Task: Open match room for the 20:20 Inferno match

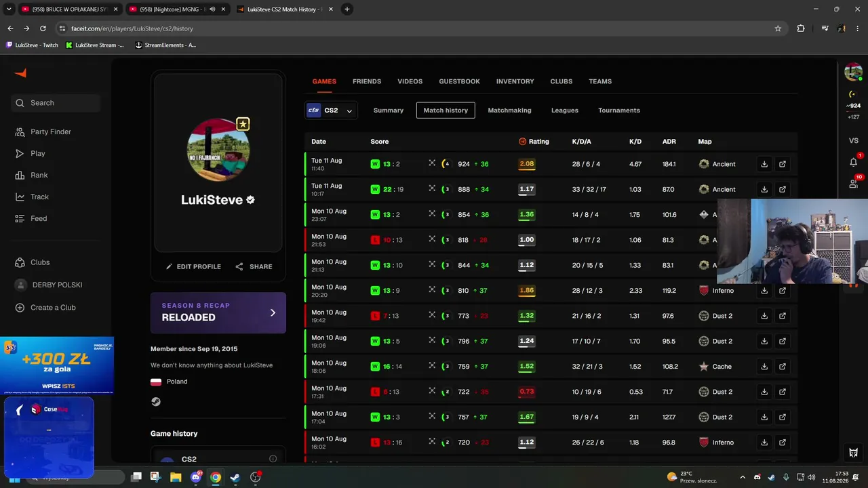Action: (783, 291)
